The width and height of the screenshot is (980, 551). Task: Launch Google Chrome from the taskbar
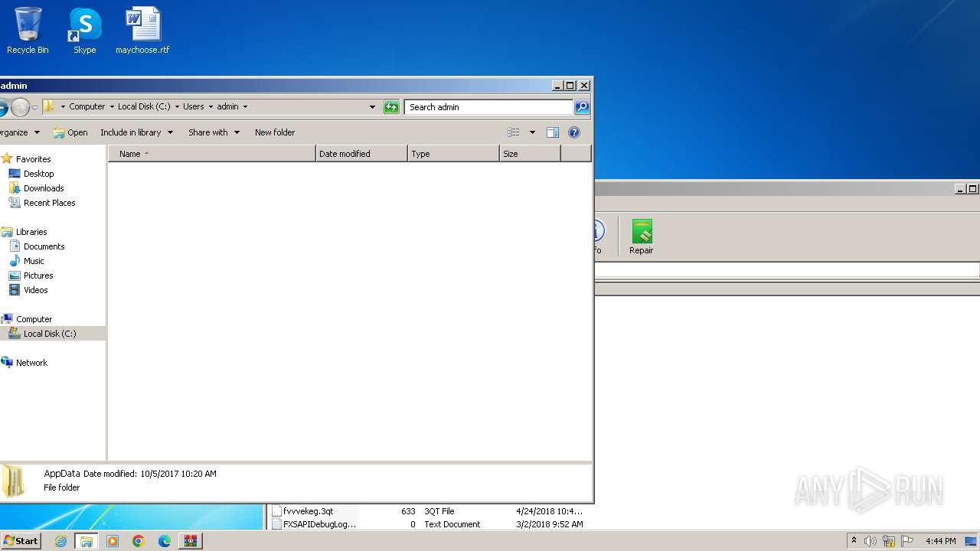pos(139,541)
